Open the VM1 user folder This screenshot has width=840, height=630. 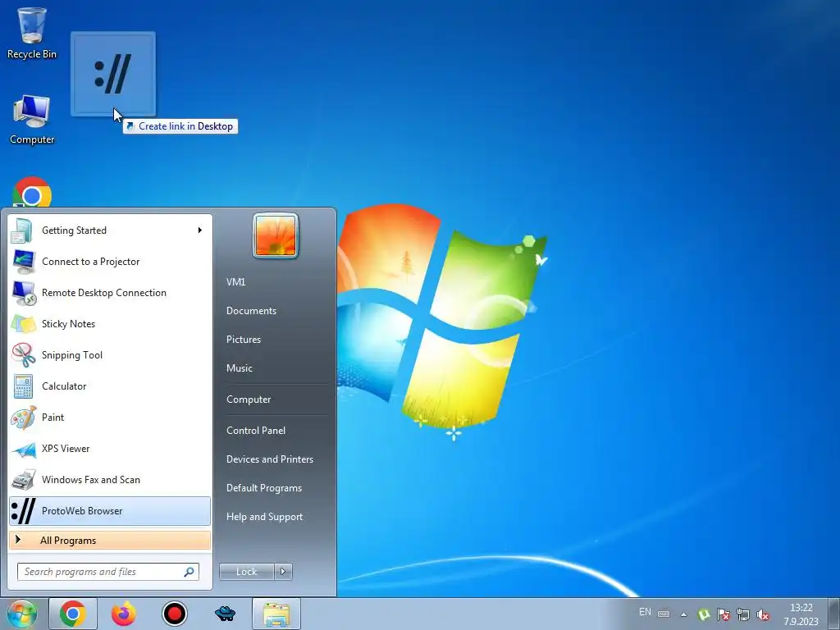pyautogui.click(x=235, y=282)
